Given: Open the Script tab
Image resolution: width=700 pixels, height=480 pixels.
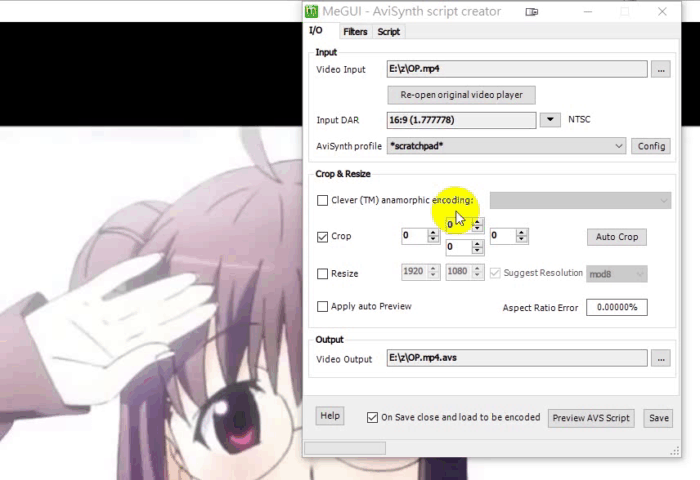Looking at the screenshot, I should (x=388, y=32).
